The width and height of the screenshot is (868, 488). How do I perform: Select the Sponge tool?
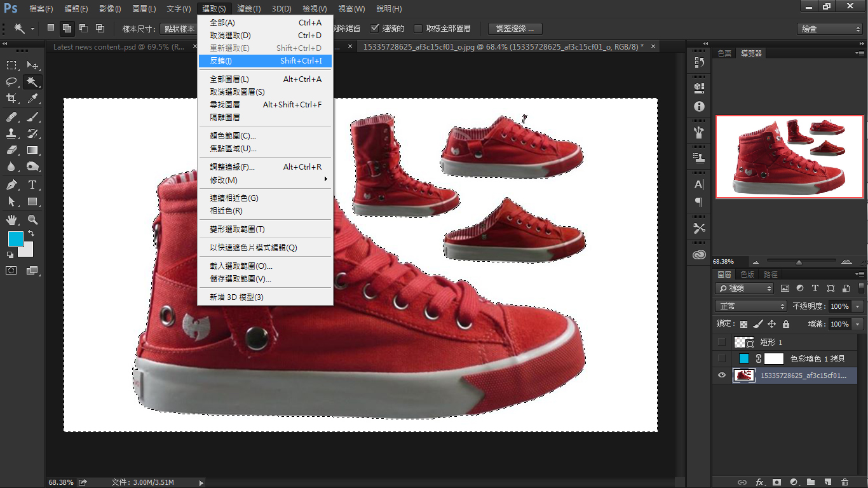point(32,166)
